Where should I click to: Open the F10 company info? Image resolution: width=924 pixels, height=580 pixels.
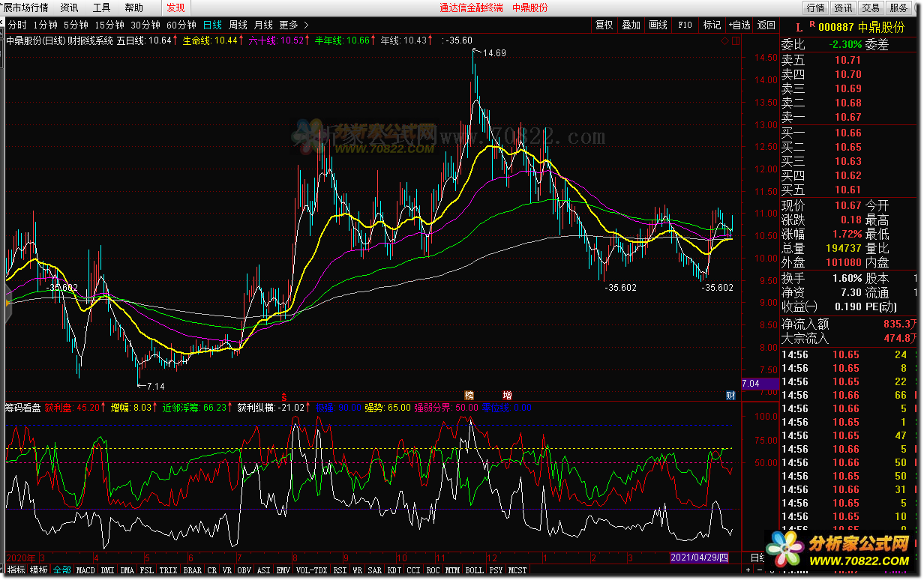click(685, 25)
